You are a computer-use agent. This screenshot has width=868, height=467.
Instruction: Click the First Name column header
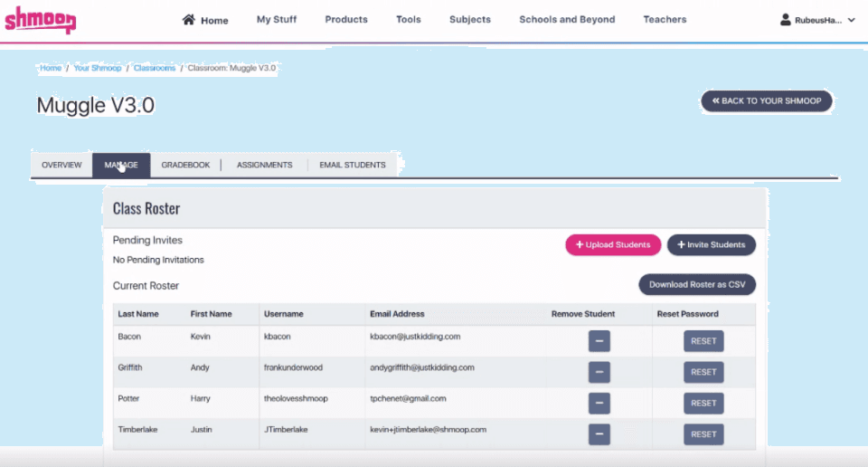(x=211, y=314)
